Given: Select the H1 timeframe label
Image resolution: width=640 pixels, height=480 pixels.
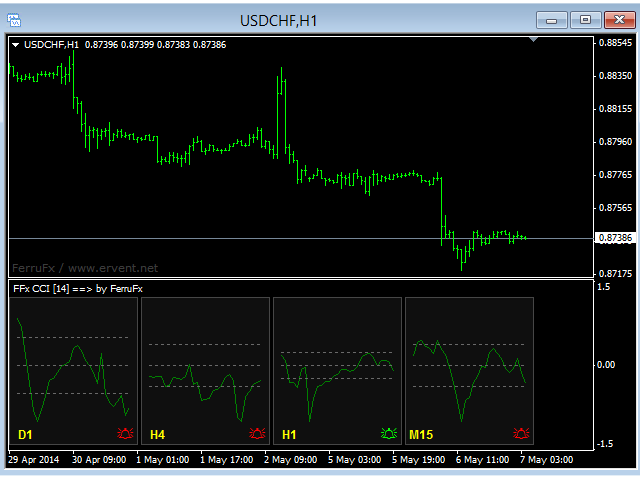Looking at the screenshot, I should coord(290,435).
